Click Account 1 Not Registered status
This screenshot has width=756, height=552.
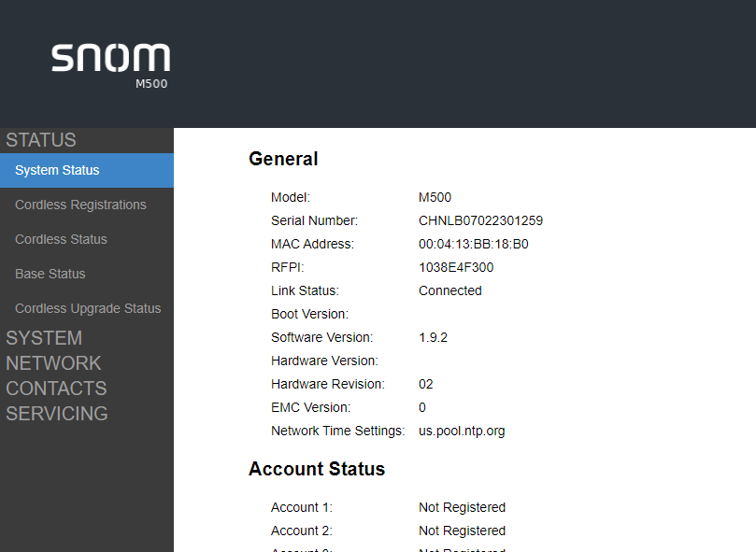pos(462,507)
